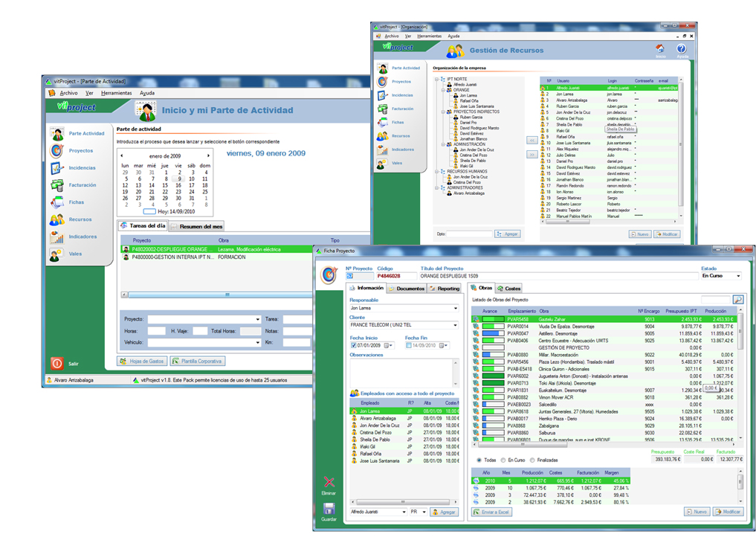Open Vales icon in Parte de Actividad window
The width and height of the screenshot is (756, 543).
pyautogui.click(x=57, y=254)
